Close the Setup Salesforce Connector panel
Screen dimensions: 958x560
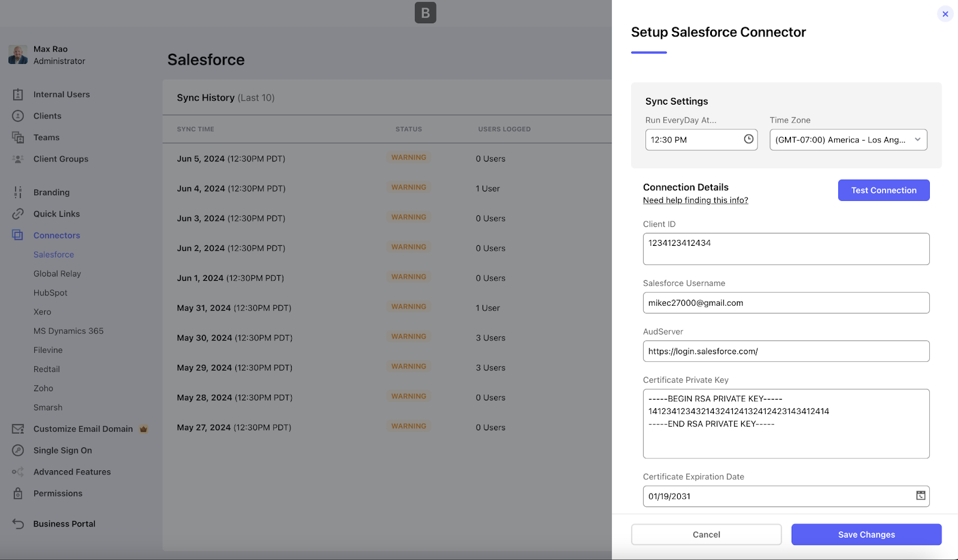[945, 14]
